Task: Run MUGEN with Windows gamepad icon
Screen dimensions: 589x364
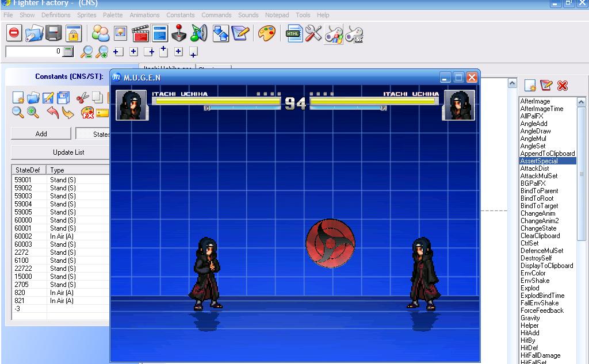Action: click(334, 34)
